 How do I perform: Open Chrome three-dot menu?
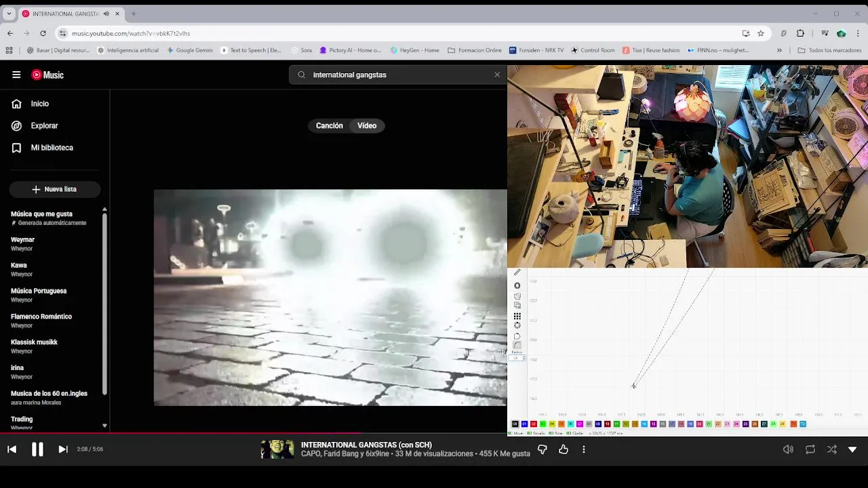click(858, 33)
